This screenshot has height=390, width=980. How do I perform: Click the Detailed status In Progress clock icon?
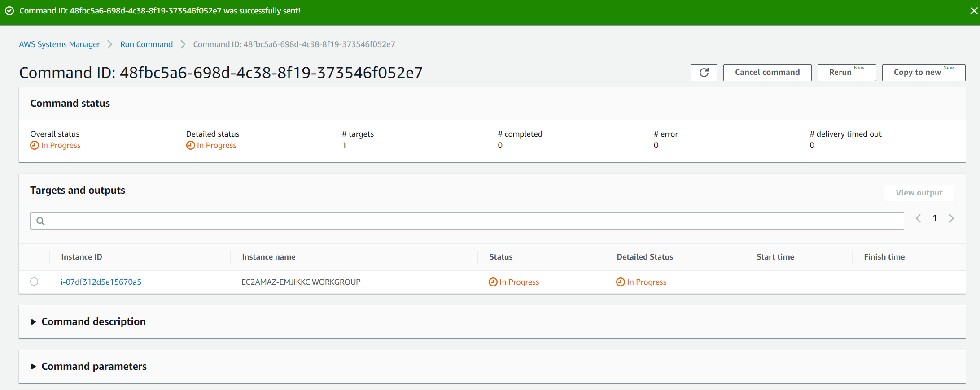pyautogui.click(x=191, y=145)
